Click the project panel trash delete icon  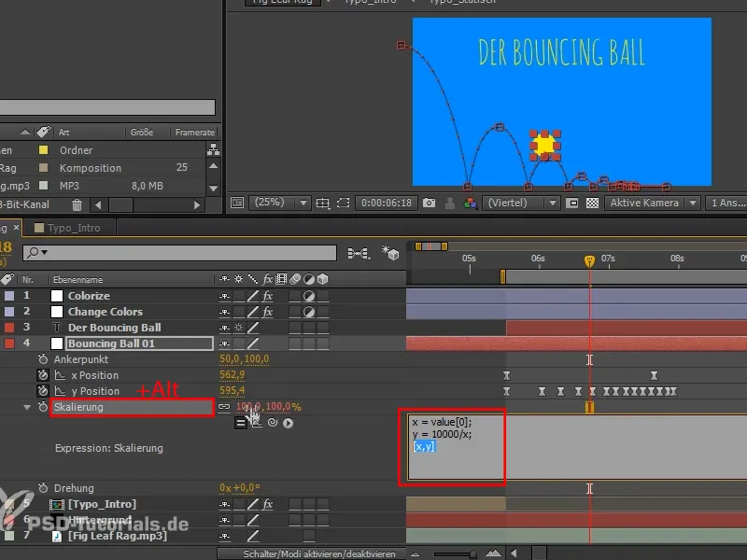coord(77,205)
